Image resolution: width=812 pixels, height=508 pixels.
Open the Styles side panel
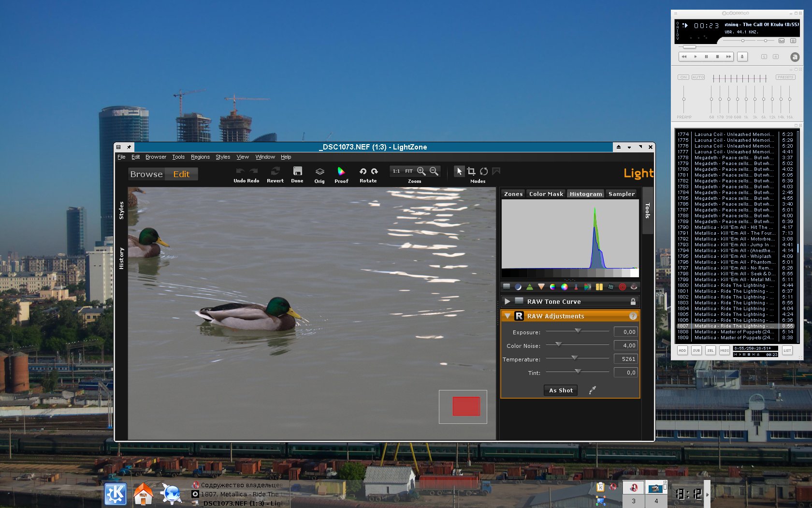point(121,210)
